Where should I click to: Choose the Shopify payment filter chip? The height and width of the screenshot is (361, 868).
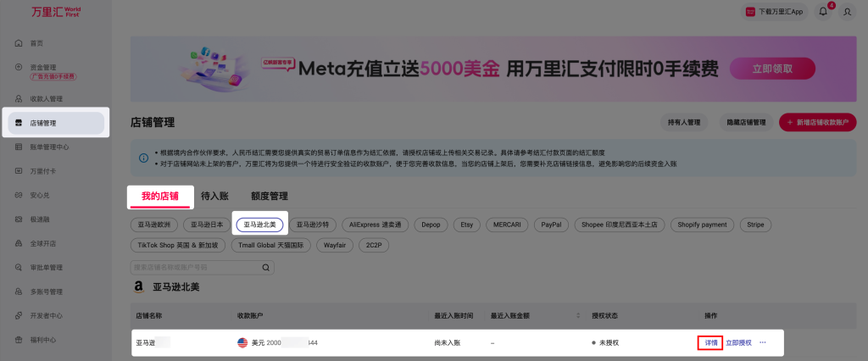[x=703, y=225]
